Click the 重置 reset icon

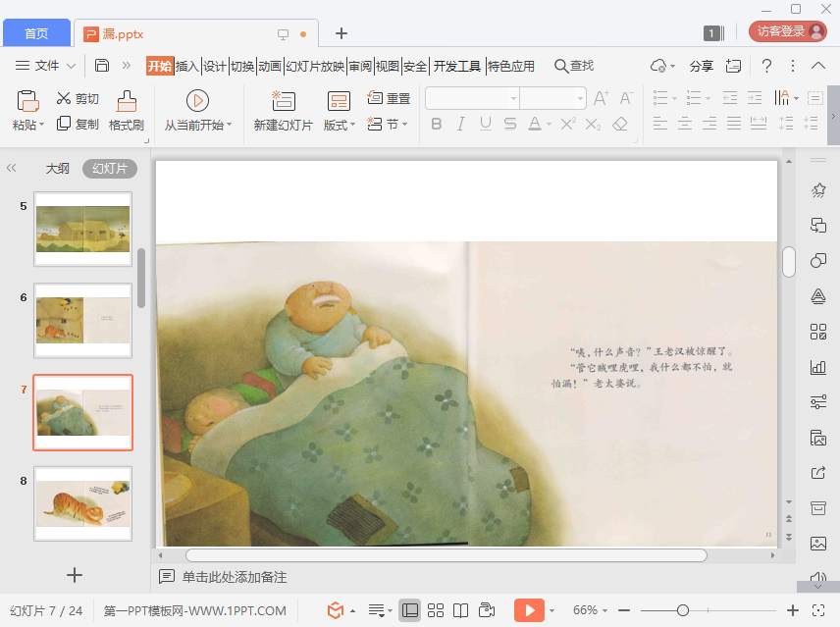click(x=375, y=97)
